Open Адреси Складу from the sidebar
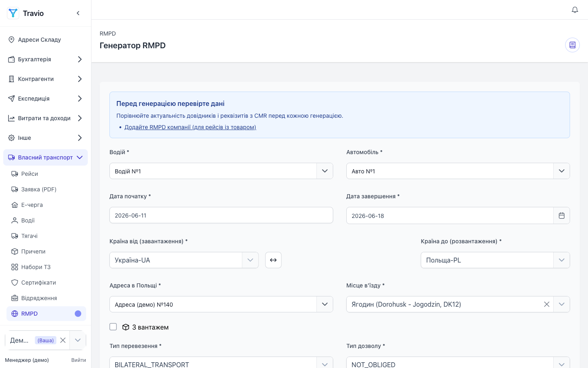Image resolution: width=588 pixels, height=368 pixels. pyautogui.click(x=46, y=40)
